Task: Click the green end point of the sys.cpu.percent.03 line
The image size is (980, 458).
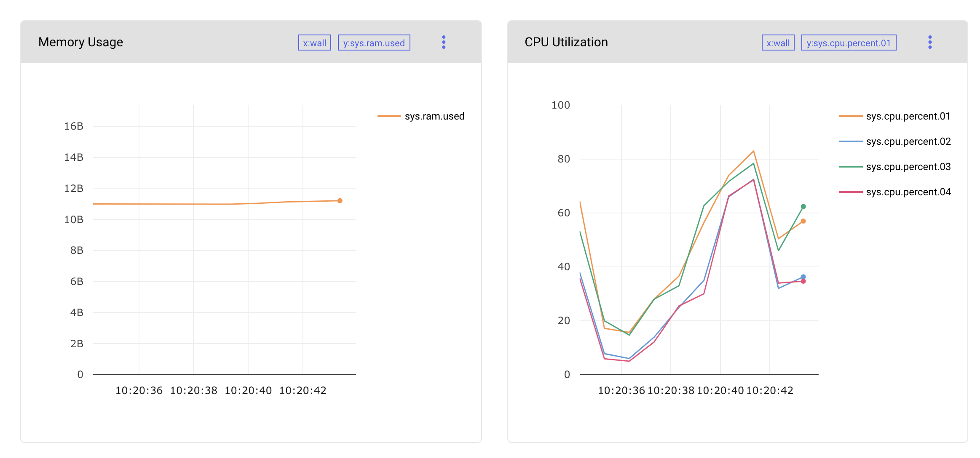Action: [803, 207]
